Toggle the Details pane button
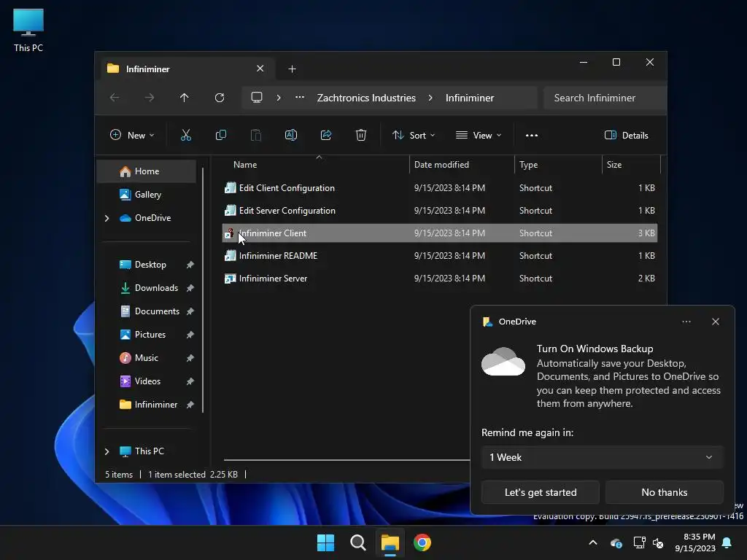Image resolution: width=747 pixels, height=560 pixels. [x=627, y=135]
